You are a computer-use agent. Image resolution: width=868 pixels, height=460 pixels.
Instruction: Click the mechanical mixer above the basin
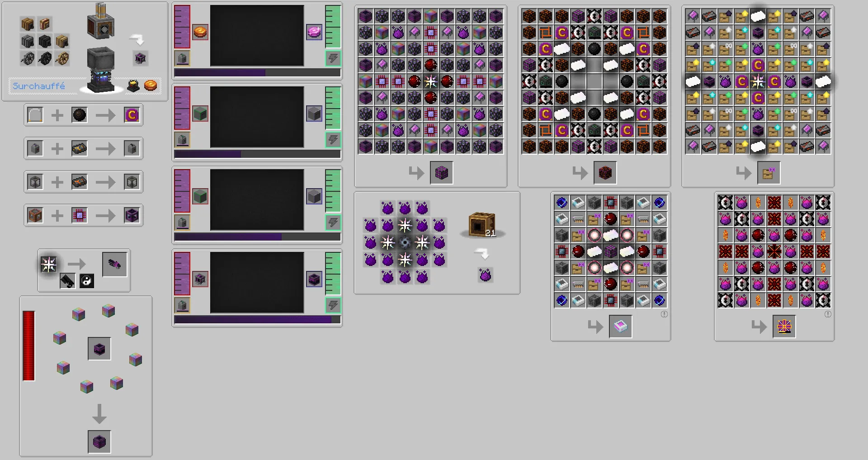click(x=101, y=21)
